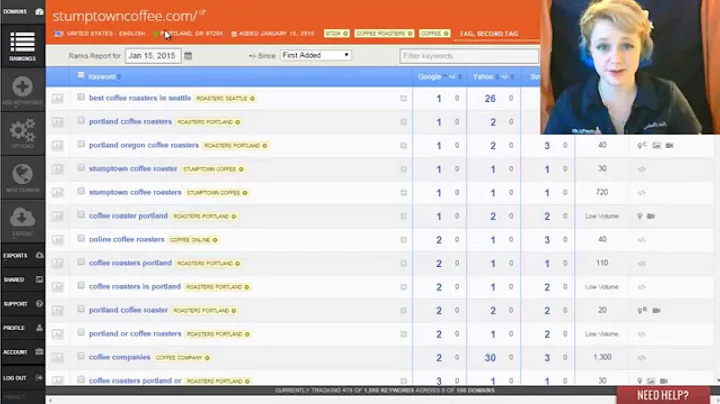Check 'stumptown coffee roasters' row checkbox

pos(81,191)
